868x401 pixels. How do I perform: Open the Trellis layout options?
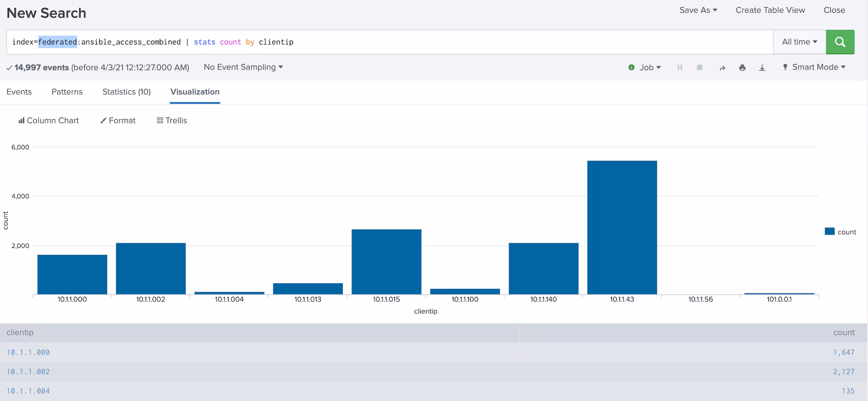click(x=172, y=121)
